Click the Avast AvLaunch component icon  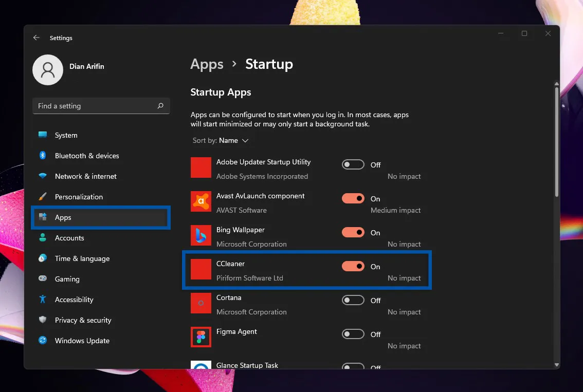[201, 201]
